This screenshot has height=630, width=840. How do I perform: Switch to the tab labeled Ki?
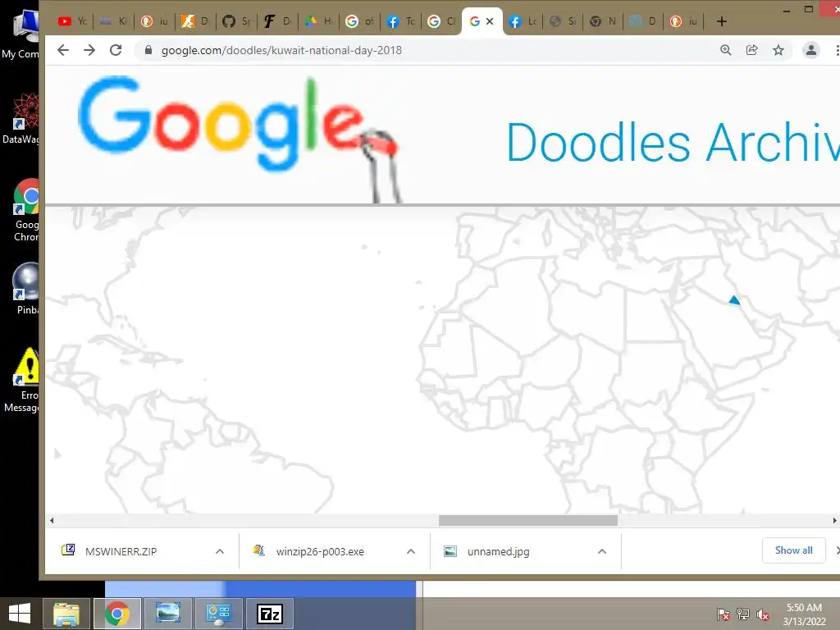pos(113,21)
